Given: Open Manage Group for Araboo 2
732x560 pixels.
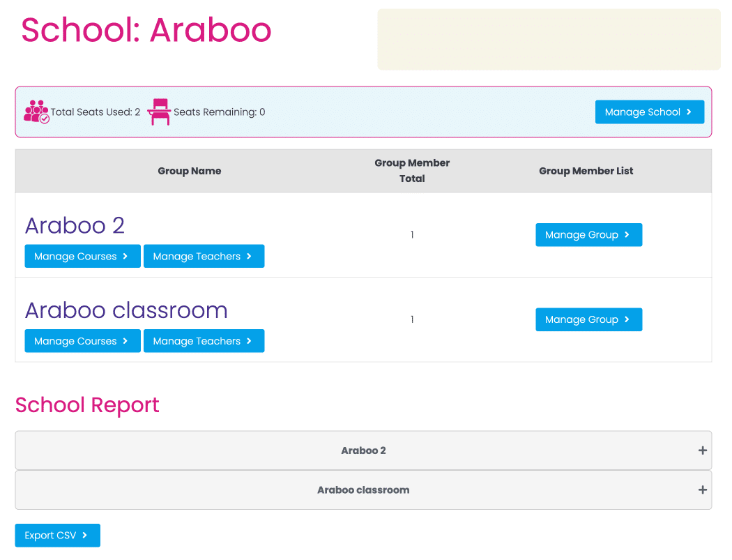Looking at the screenshot, I should tap(588, 235).
